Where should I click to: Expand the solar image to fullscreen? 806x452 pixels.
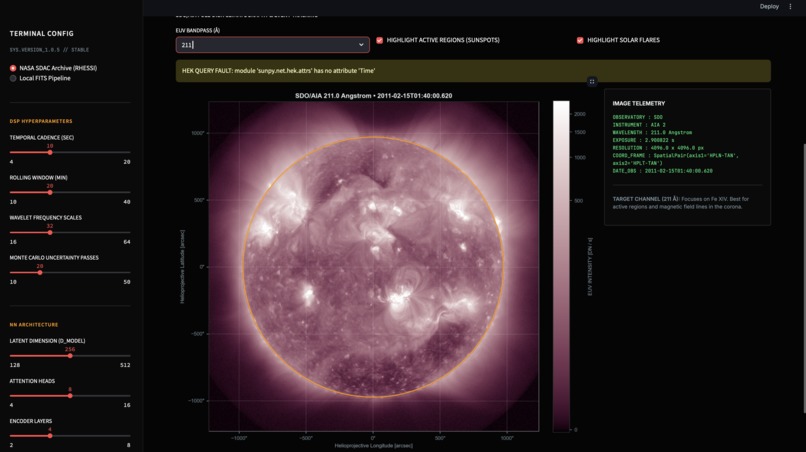(592, 81)
